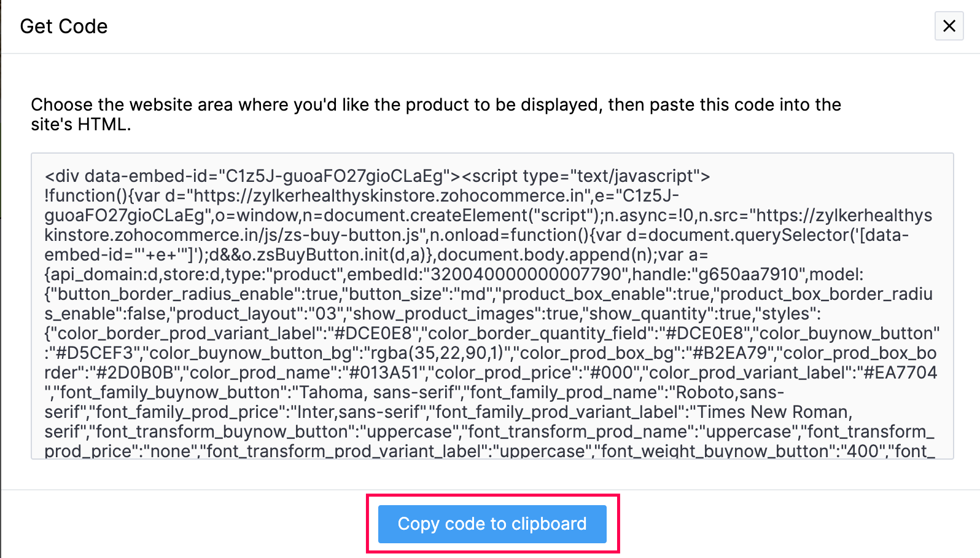
Task: Click the rgba(35,22,90,1) color value
Action: pyautogui.click(x=438, y=353)
